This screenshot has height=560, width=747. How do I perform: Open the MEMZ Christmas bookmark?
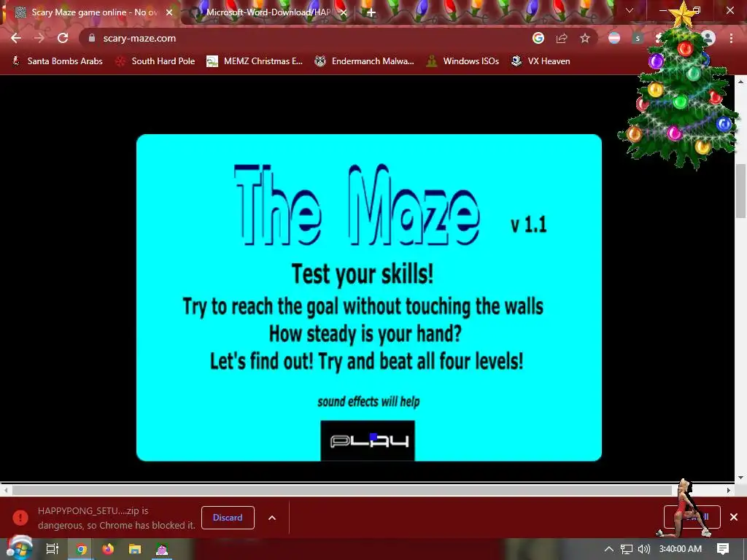click(255, 61)
